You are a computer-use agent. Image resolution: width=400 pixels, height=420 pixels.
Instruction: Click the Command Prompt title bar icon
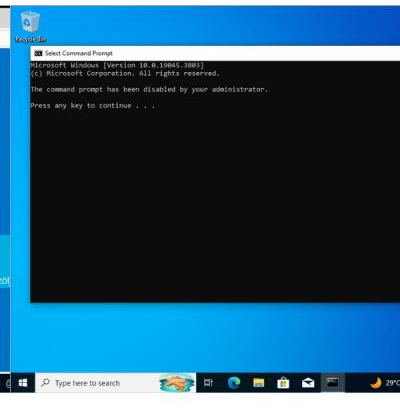click(x=38, y=53)
